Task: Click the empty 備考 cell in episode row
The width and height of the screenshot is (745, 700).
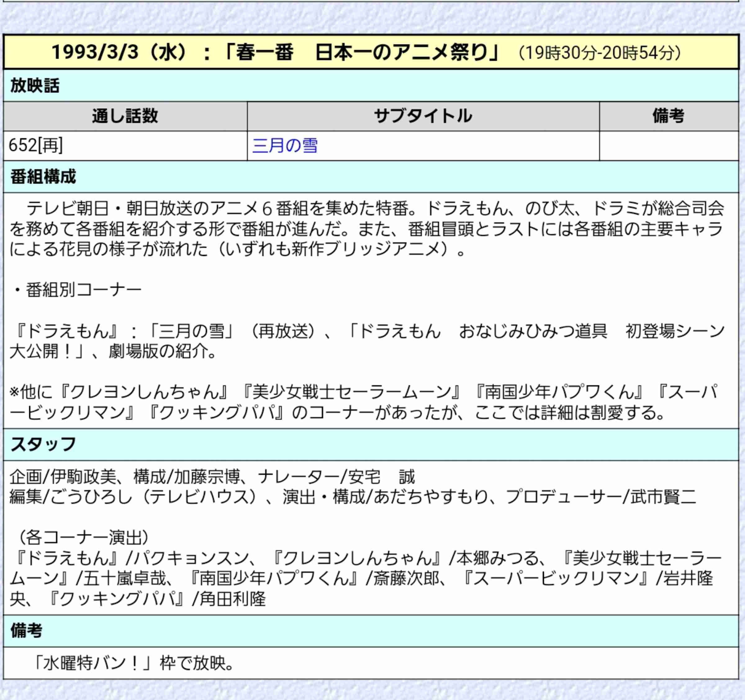Action: click(669, 146)
